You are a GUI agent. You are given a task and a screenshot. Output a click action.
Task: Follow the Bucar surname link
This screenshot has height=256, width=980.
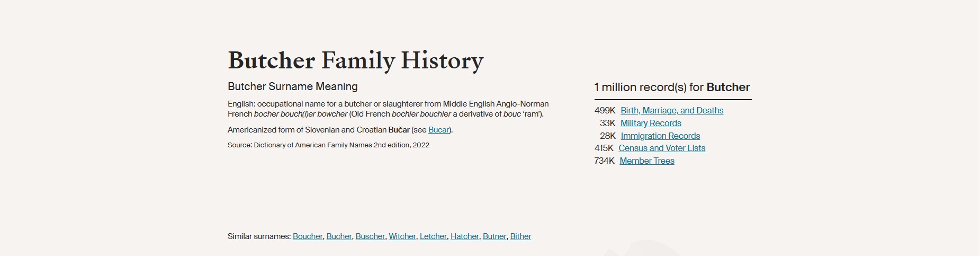click(x=438, y=130)
